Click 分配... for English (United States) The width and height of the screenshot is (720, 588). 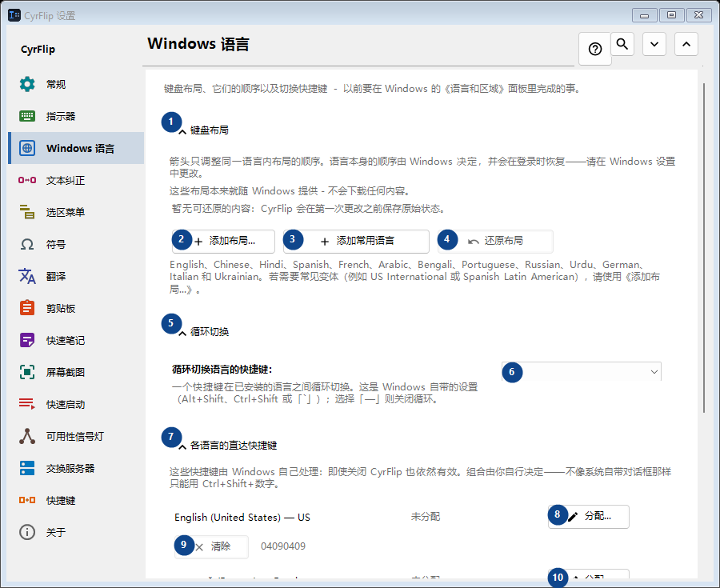[589, 517]
